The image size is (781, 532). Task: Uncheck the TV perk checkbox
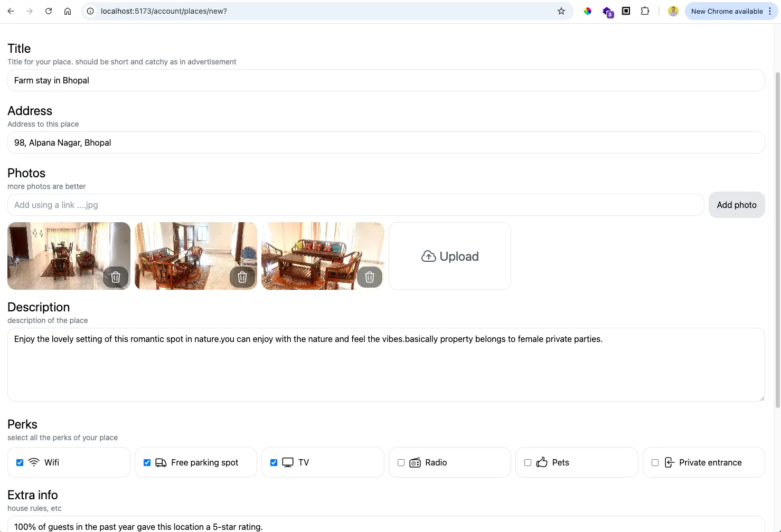tap(274, 463)
